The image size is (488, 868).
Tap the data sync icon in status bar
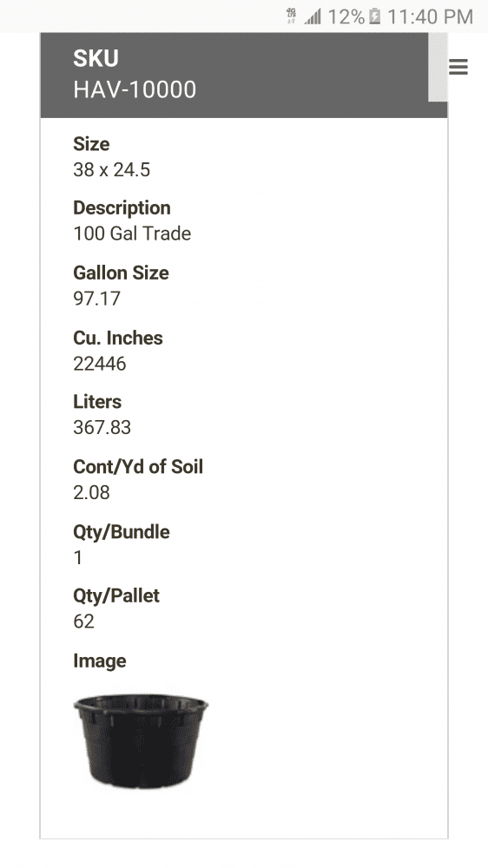point(291,16)
